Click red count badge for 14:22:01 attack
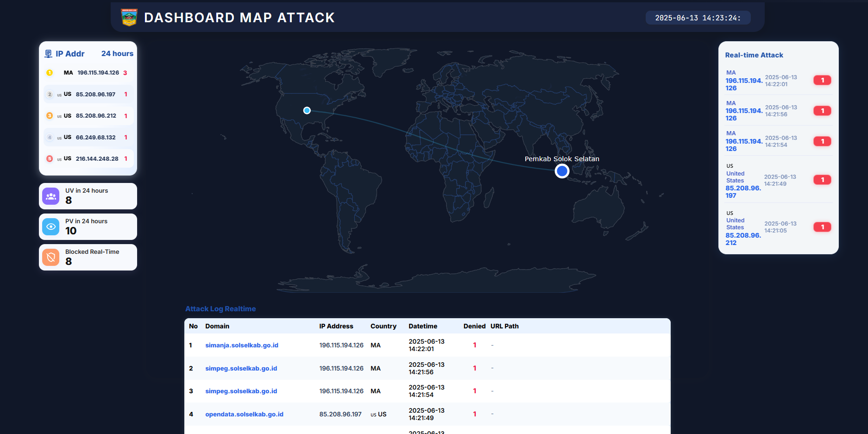Screen dimensions: 868x434 pyautogui.click(x=822, y=80)
